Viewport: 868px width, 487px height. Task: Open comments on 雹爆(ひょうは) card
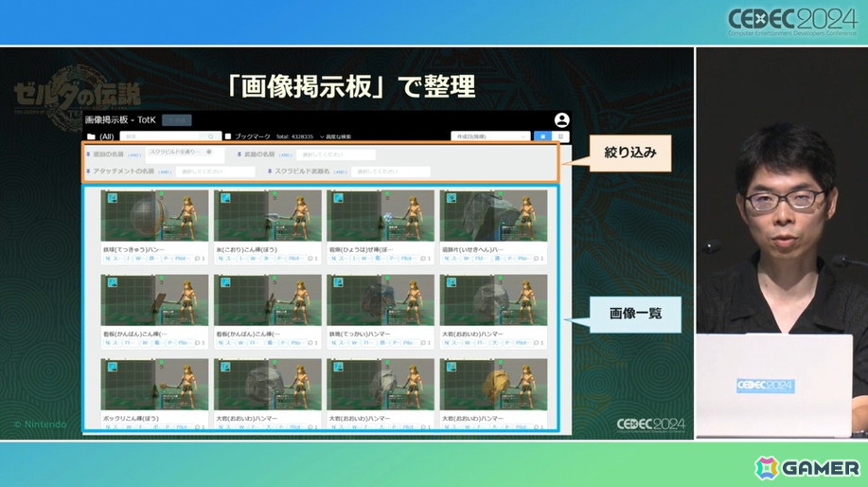pyautogui.click(x=426, y=259)
